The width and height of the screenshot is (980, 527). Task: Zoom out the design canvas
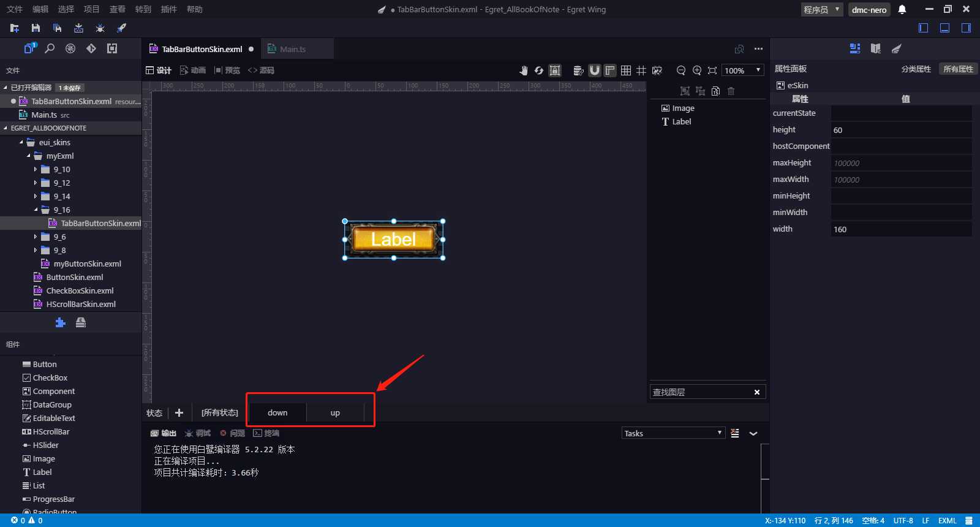coord(681,70)
